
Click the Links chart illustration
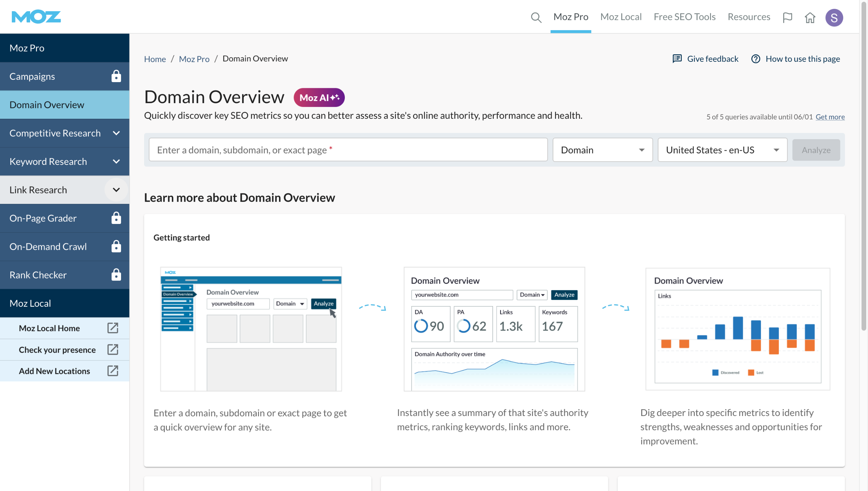(x=737, y=329)
